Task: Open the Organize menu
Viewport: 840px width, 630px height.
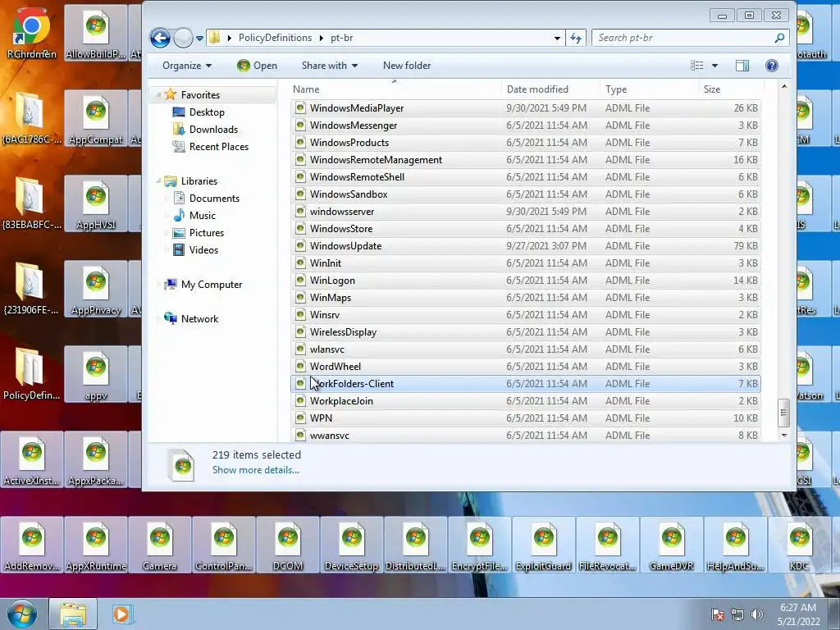Action: pyautogui.click(x=186, y=66)
